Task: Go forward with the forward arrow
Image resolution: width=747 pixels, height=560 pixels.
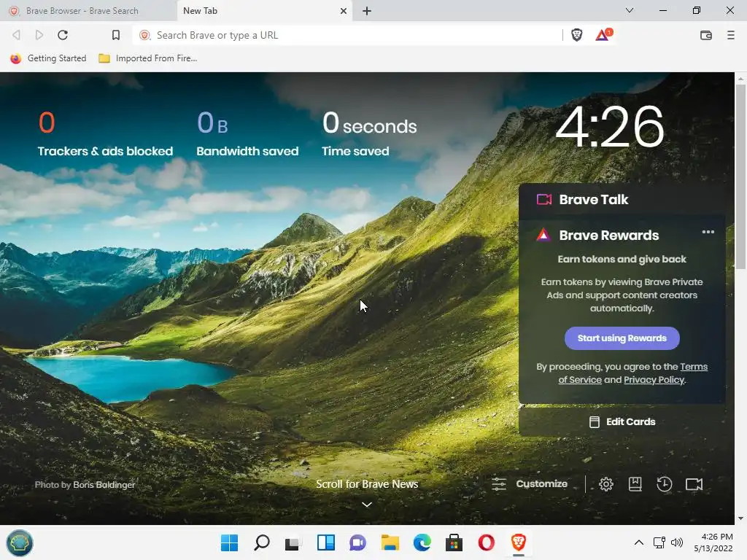Action: click(x=39, y=35)
